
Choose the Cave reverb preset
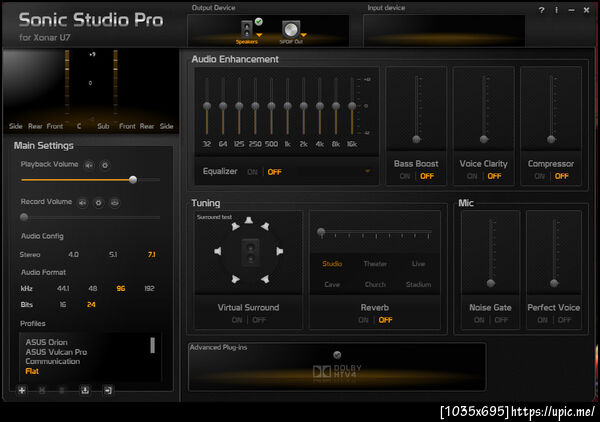pos(332,284)
